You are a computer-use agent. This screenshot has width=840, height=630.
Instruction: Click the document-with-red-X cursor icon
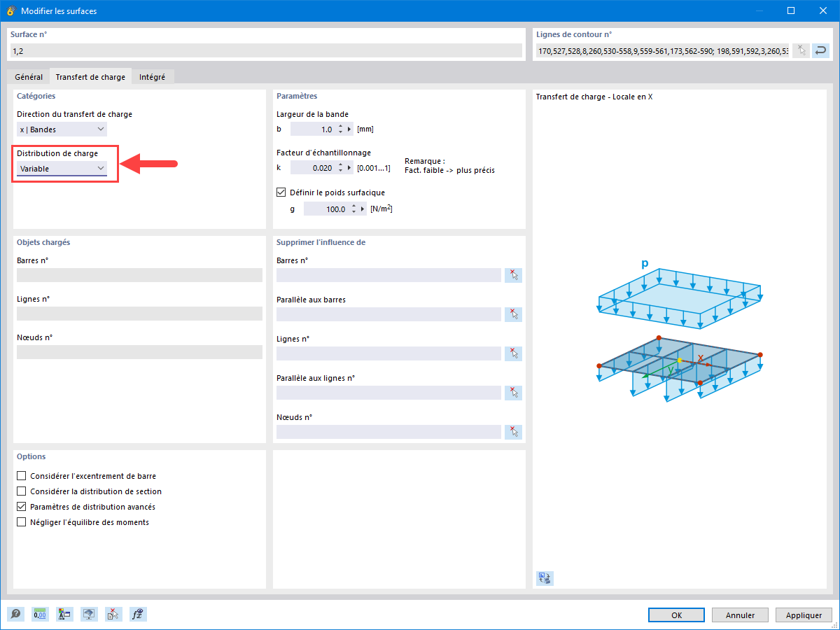113,615
